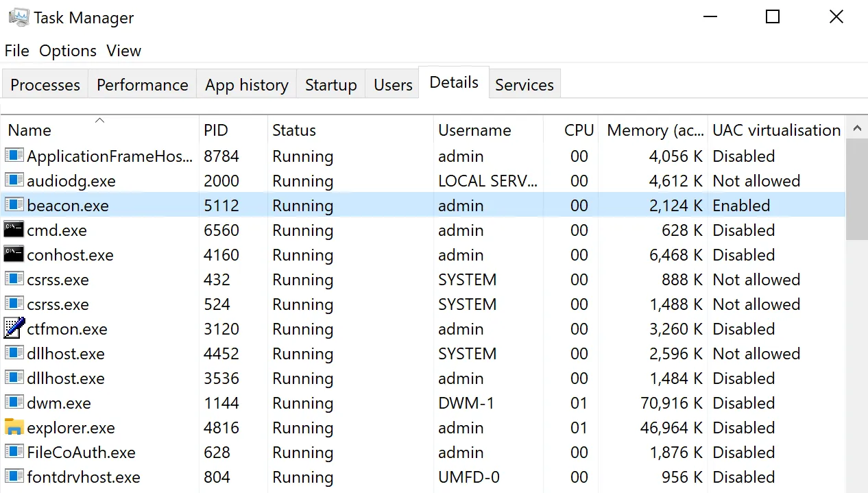Sort by the UAC virtualisation column header
This screenshot has height=493, width=868.
(x=777, y=130)
